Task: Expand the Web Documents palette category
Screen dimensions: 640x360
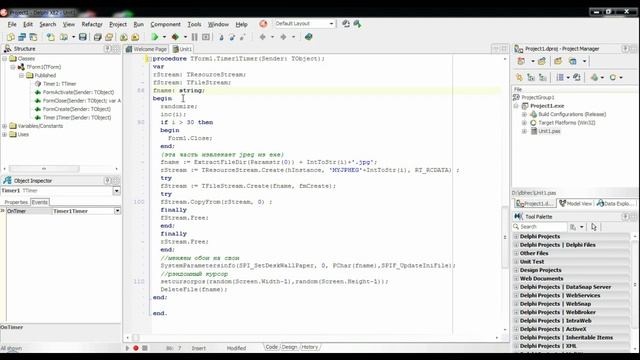Action: (x=516, y=278)
